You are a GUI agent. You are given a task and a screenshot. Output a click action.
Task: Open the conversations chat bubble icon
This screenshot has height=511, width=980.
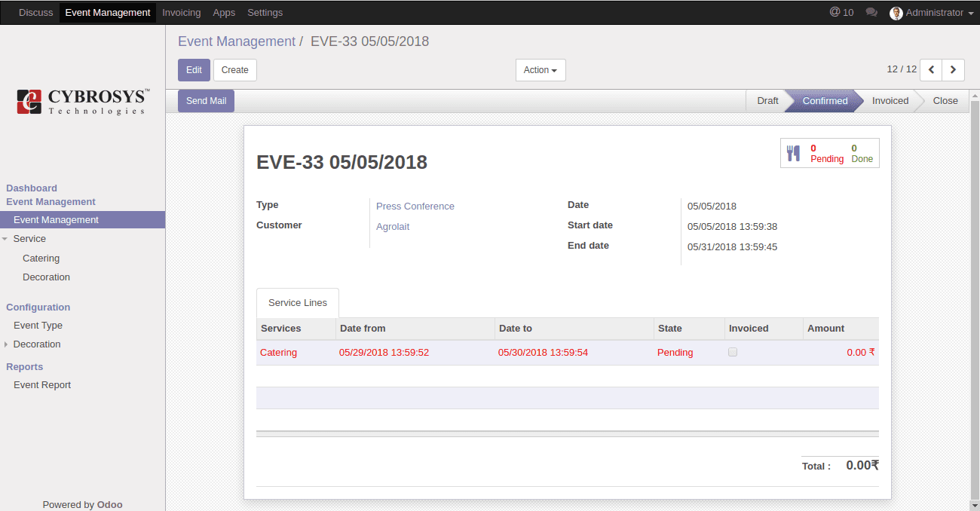[x=871, y=13]
